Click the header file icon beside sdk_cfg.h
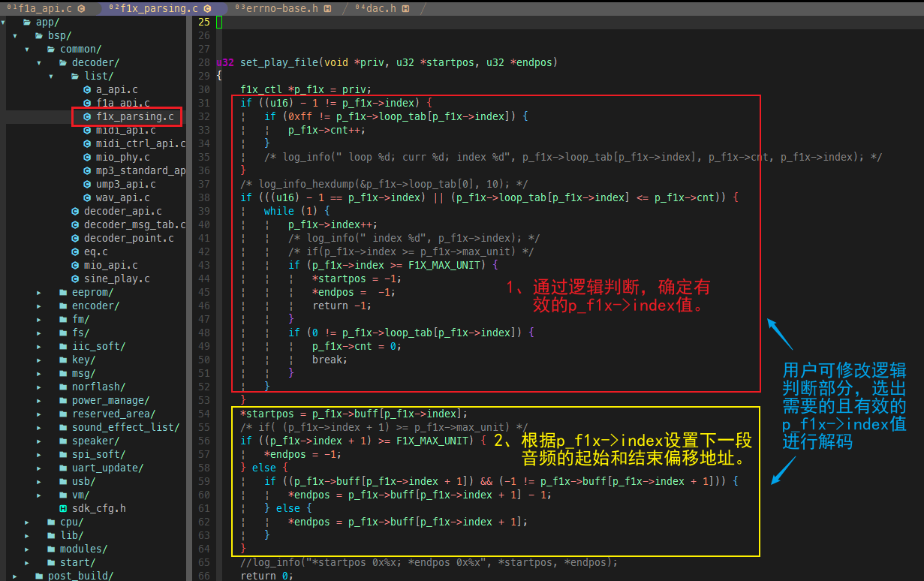The width and height of the screenshot is (924, 581). coord(63,509)
